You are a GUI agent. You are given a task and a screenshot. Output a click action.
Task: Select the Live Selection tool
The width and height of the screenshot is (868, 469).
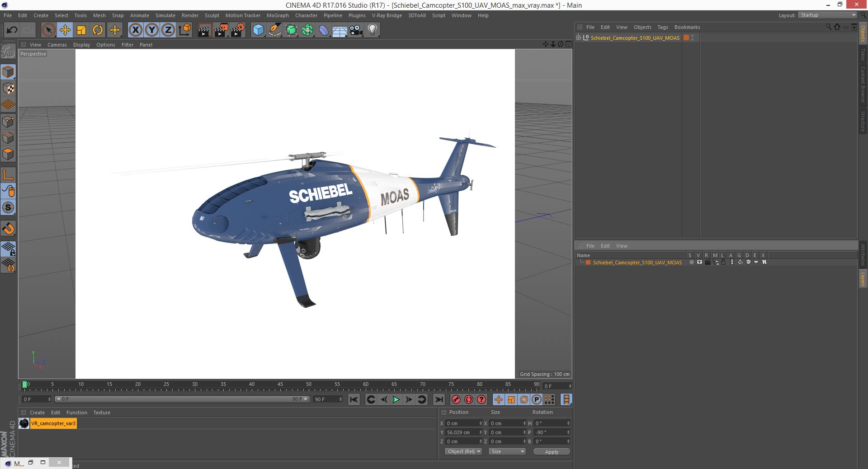[x=48, y=30]
